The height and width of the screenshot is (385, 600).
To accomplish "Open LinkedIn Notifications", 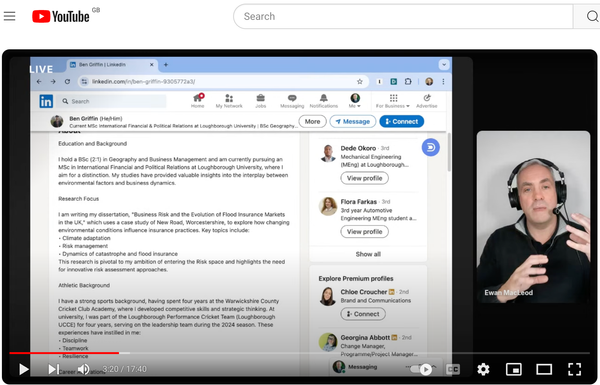I will [x=324, y=101].
